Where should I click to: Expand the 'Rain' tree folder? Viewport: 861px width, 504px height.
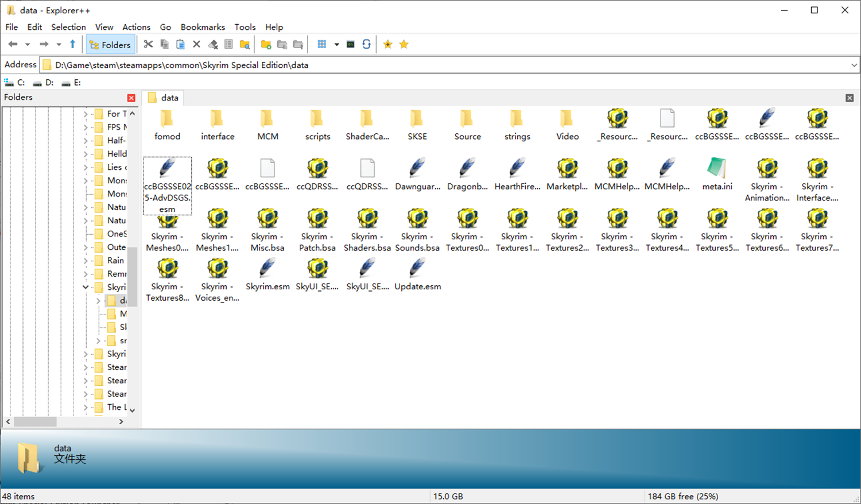coord(86,261)
